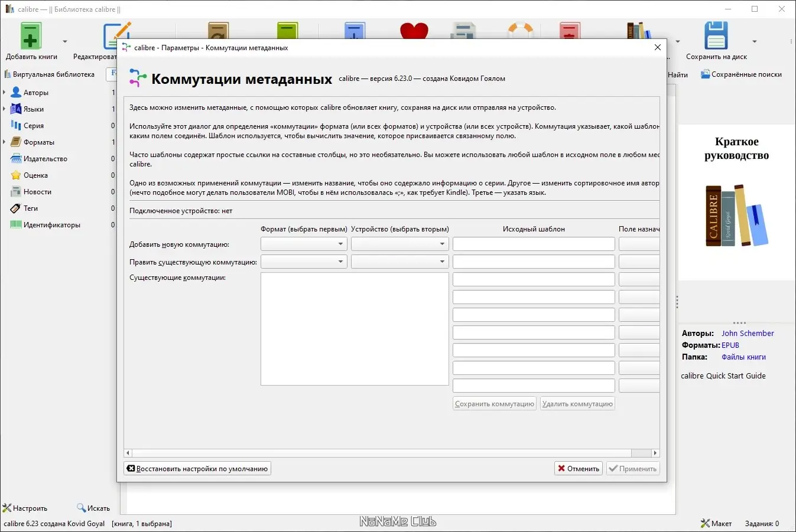Open the Файлы книги folder link
Viewport: 796px width, 532px height.
coord(743,357)
